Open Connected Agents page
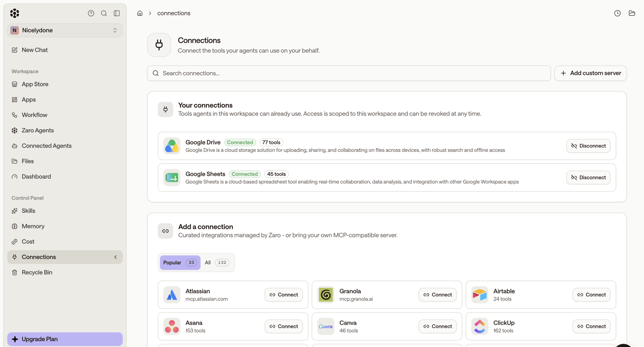Image resolution: width=644 pixels, height=347 pixels. pos(65,146)
